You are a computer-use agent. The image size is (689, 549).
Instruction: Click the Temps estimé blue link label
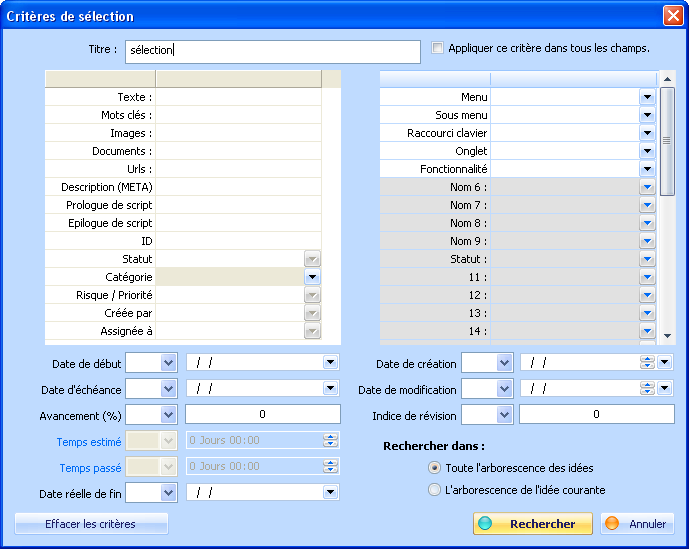pos(89,442)
